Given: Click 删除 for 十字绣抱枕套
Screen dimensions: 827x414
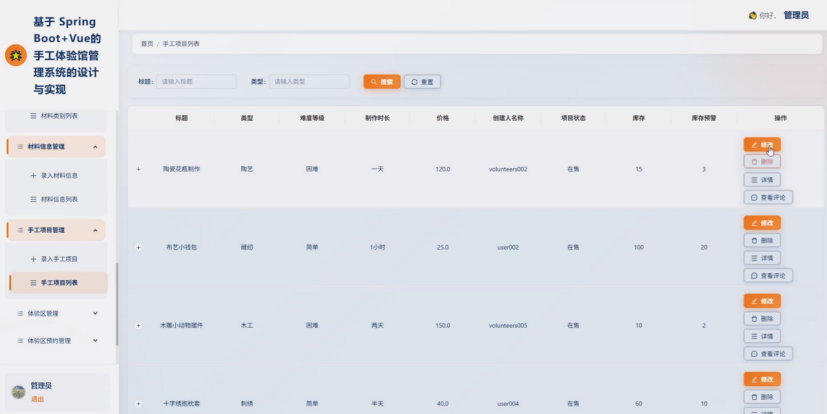Looking at the screenshot, I should [762, 397].
